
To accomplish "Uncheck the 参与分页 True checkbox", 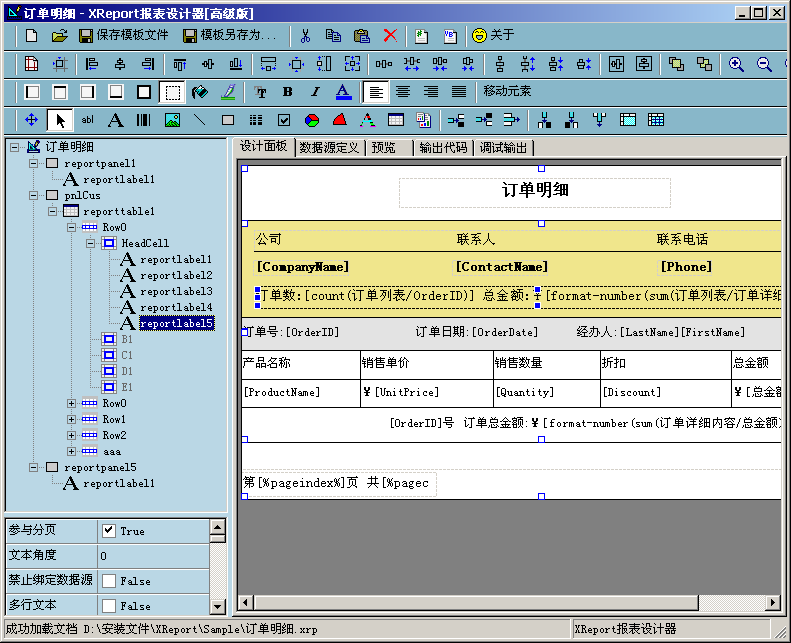I will pos(109,531).
